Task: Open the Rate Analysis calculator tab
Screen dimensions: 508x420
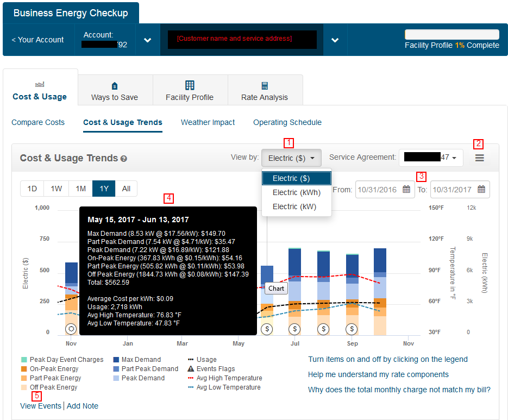Action: pyautogui.click(x=265, y=86)
